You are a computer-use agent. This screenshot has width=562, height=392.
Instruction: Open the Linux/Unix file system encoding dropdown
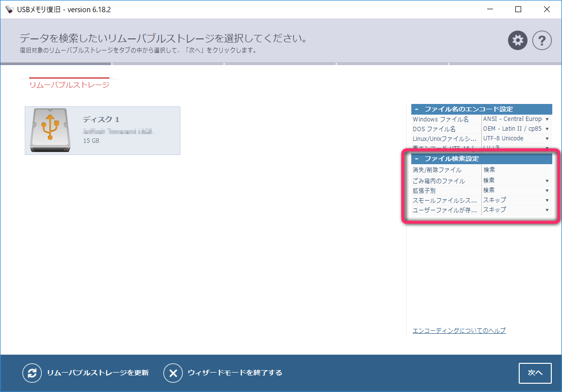pos(547,138)
